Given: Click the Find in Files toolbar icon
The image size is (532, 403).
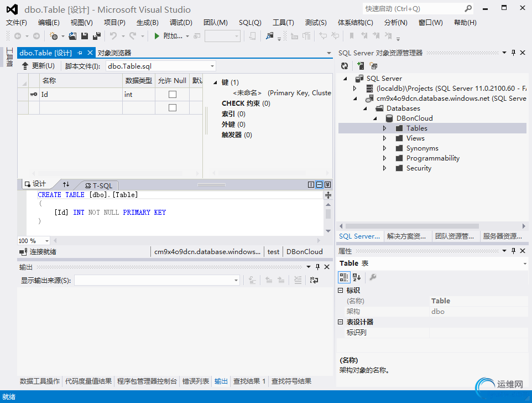Looking at the screenshot, I should point(269,36).
